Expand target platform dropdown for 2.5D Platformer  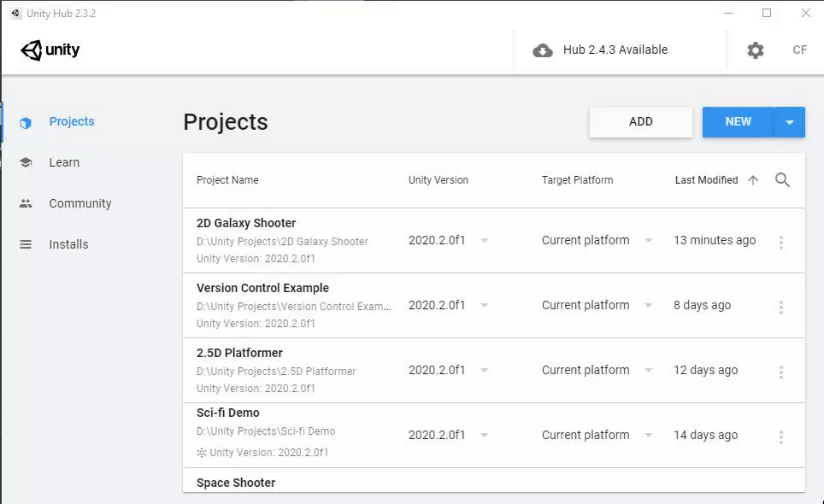coord(649,371)
